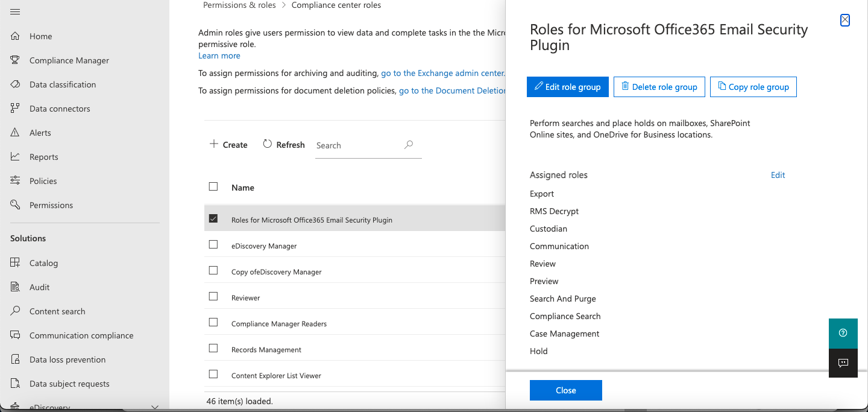Click Edit next to Assigned roles
The image size is (868, 412).
[778, 175]
